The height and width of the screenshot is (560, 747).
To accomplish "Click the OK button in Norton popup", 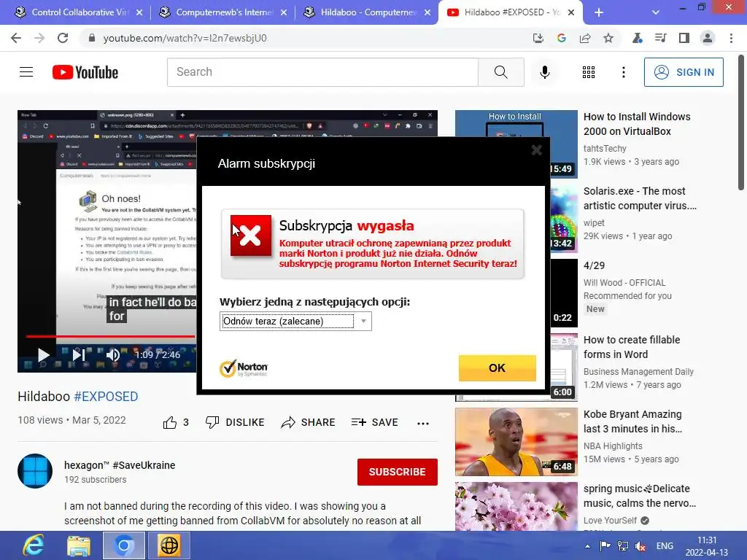I will [497, 367].
